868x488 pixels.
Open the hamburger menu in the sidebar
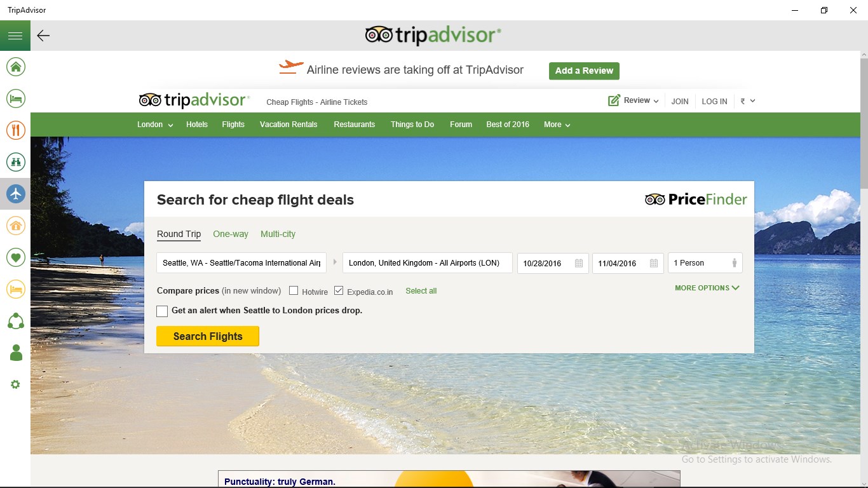point(15,36)
